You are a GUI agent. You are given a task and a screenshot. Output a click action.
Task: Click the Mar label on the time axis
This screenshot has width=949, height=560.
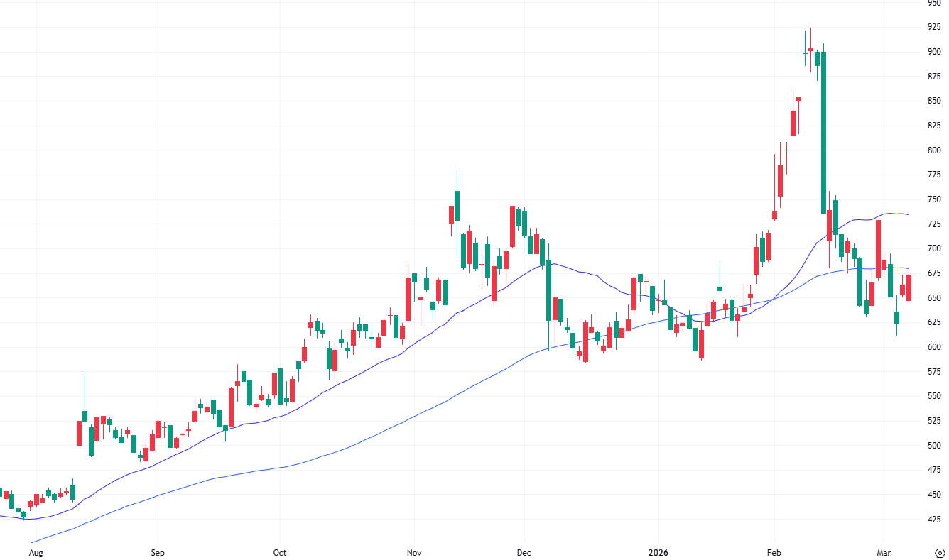point(884,552)
